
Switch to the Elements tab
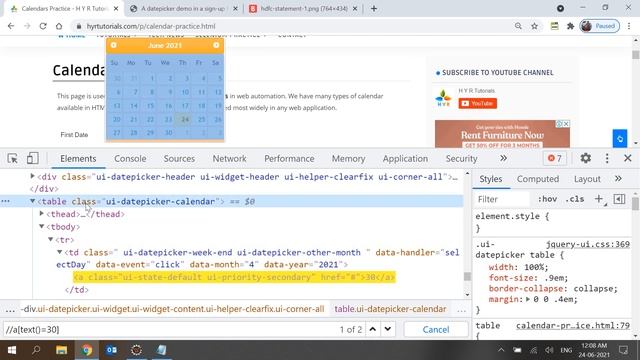78,158
